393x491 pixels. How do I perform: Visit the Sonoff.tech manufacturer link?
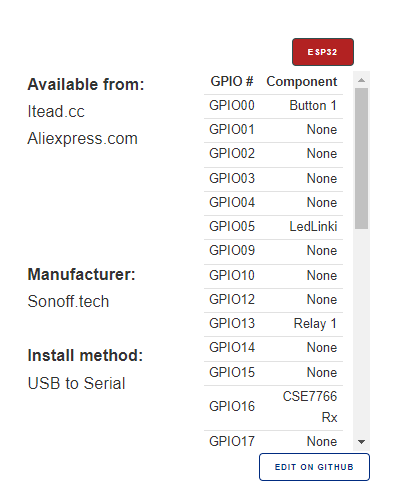pyautogui.click(x=68, y=301)
